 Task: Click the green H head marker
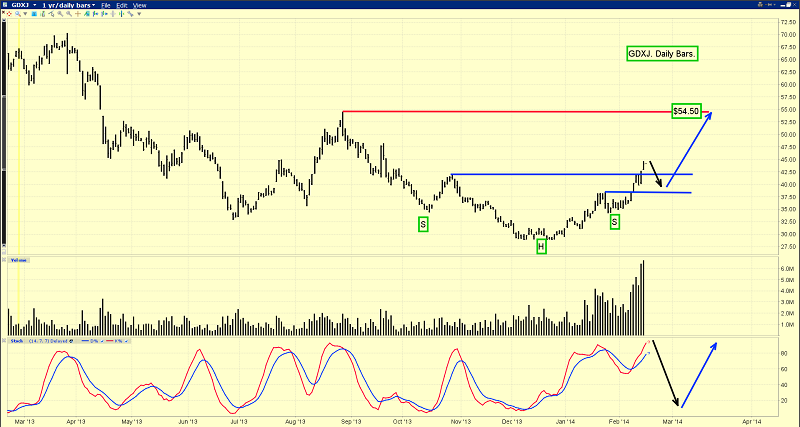[541, 247]
